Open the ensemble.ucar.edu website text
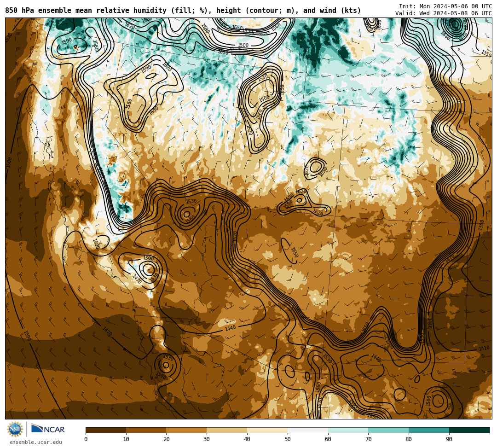This screenshot has height=448, width=497. tap(36, 442)
